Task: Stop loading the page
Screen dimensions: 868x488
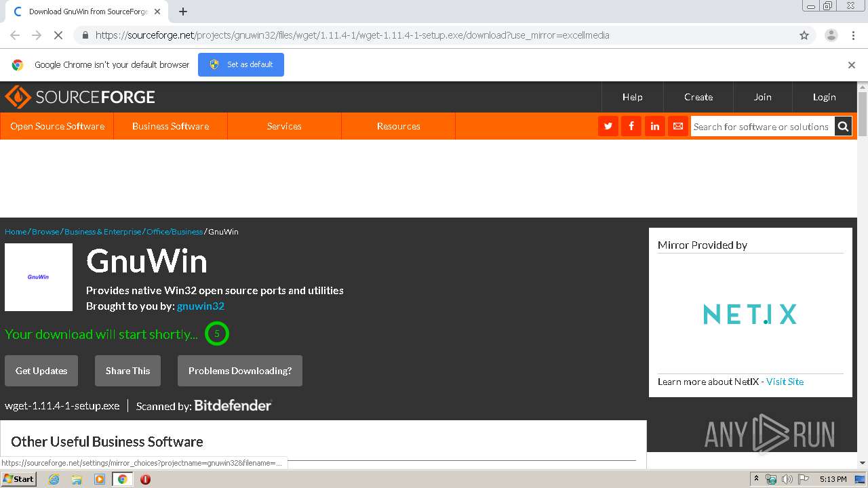Action: click(x=58, y=35)
